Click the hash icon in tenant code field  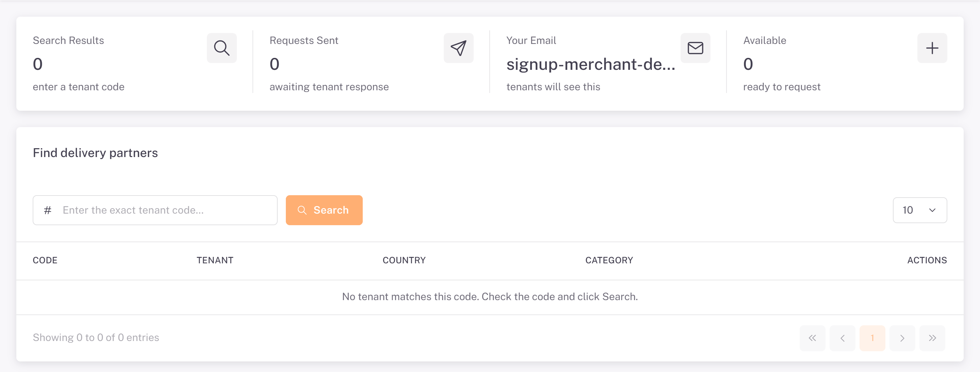click(48, 210)
